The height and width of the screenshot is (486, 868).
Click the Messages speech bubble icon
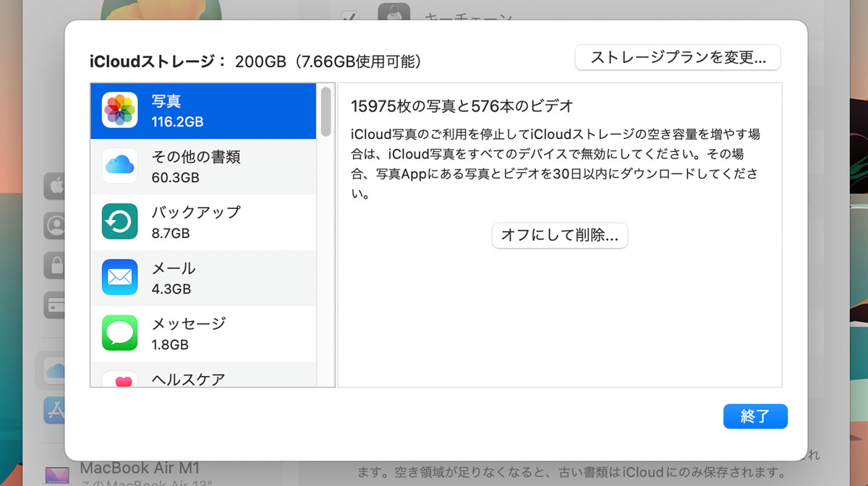[120, 333]
